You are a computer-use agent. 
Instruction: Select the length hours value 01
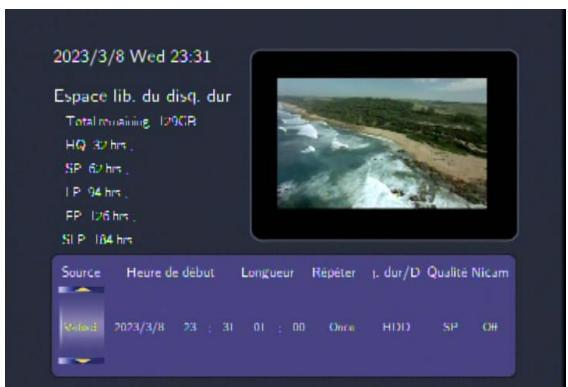pyautogui.click(x=259, y=327)
